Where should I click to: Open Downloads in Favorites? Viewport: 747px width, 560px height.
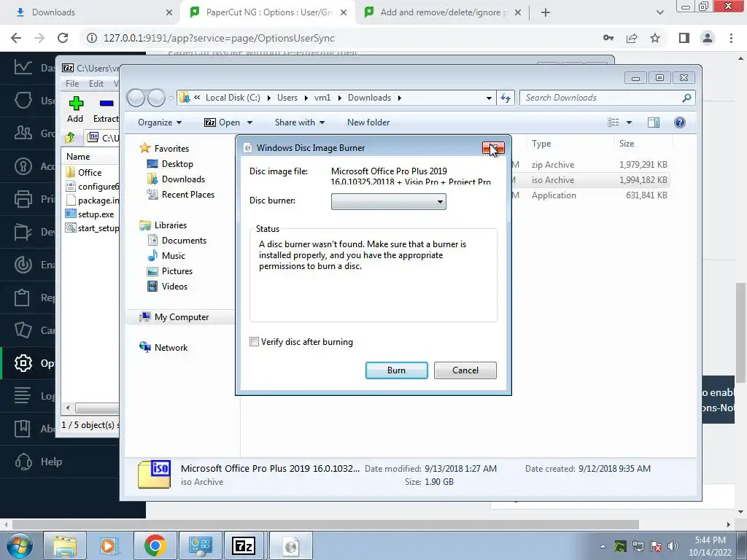tap(183, 179)
